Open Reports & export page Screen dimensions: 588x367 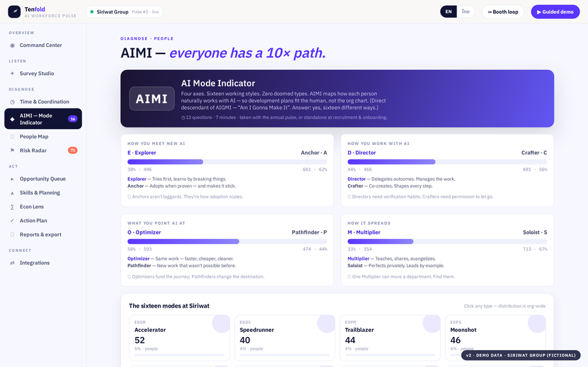(x=43, y=234)
